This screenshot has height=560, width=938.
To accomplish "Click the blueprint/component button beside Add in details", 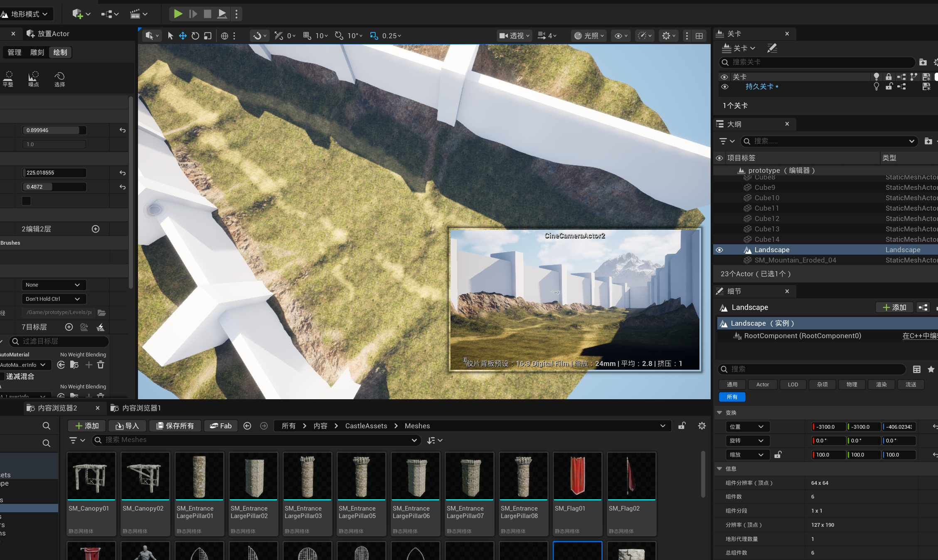I will pyautogui.click(x=923, y=307).
